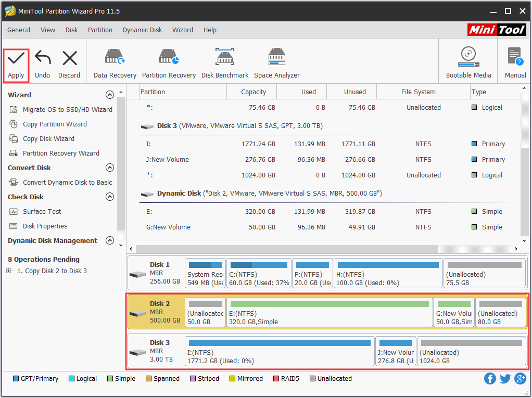Viewport: 532px width, 398px height.
Task: Click Surface Test icon
Action: pos(14,212)
